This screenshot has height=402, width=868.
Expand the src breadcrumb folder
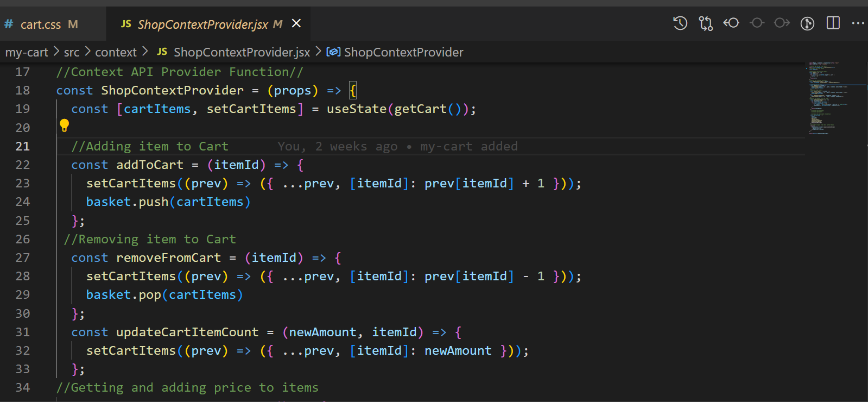click(71, 52)
